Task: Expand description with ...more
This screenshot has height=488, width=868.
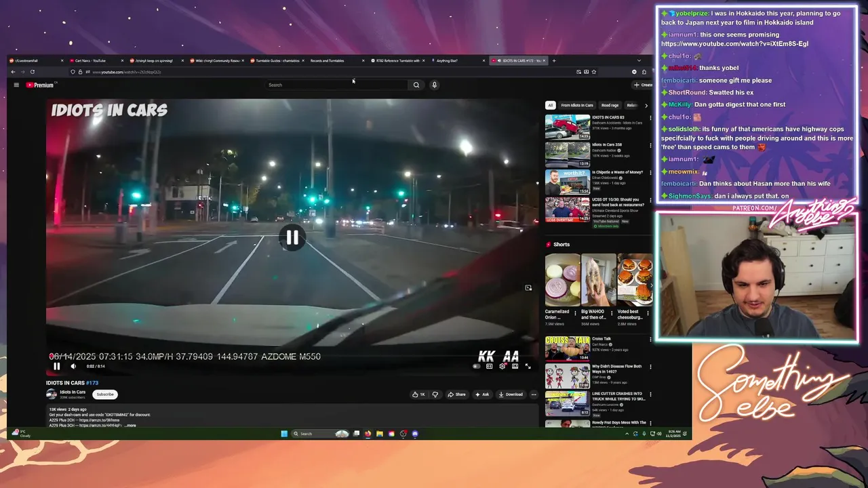Action: (x=130, y=426)
